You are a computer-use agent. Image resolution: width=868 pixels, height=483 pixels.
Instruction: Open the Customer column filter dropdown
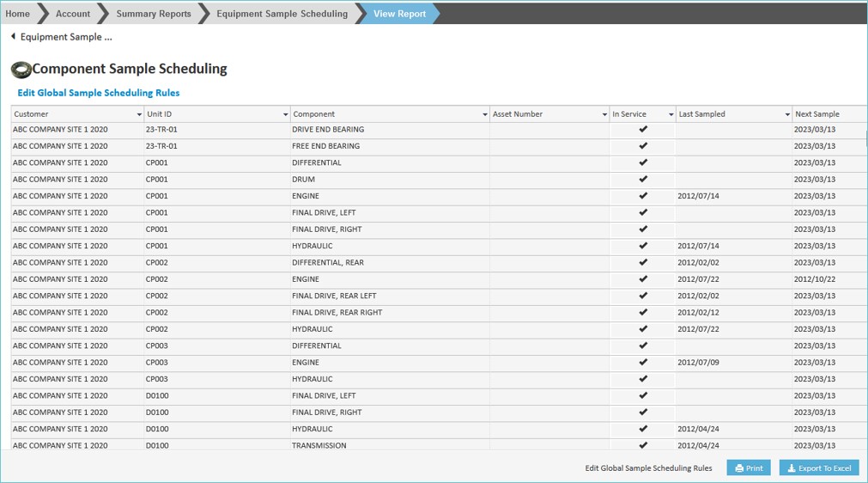139,114
